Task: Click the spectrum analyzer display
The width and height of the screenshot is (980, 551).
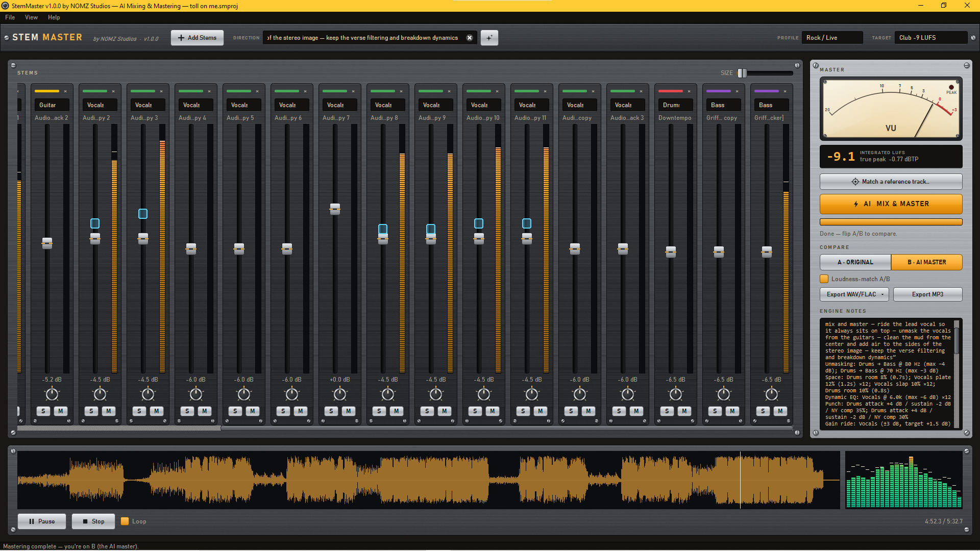Action: 904,480
